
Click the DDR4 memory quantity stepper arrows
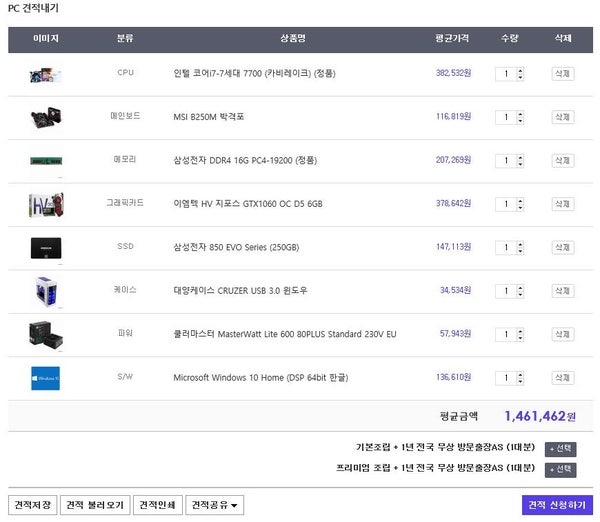coord(520,161)
